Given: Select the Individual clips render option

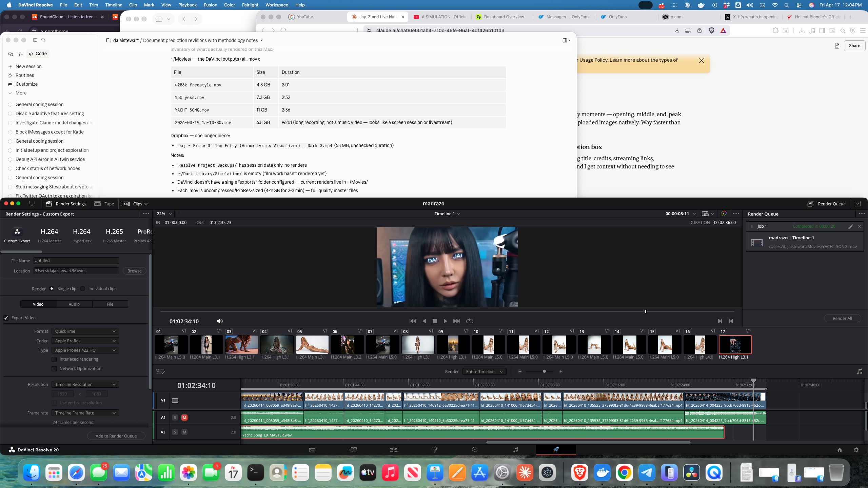Looking at the screenshot, I should (x=83, y=289).
